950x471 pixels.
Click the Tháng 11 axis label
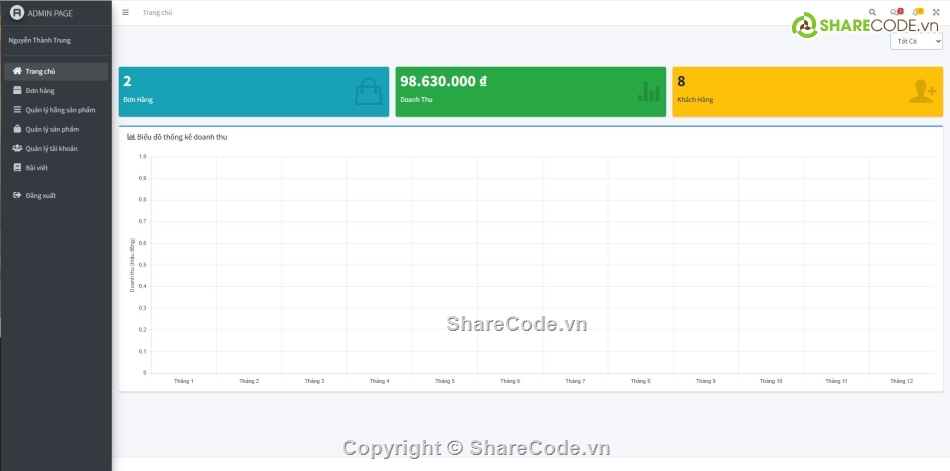[x=836, y=381]
